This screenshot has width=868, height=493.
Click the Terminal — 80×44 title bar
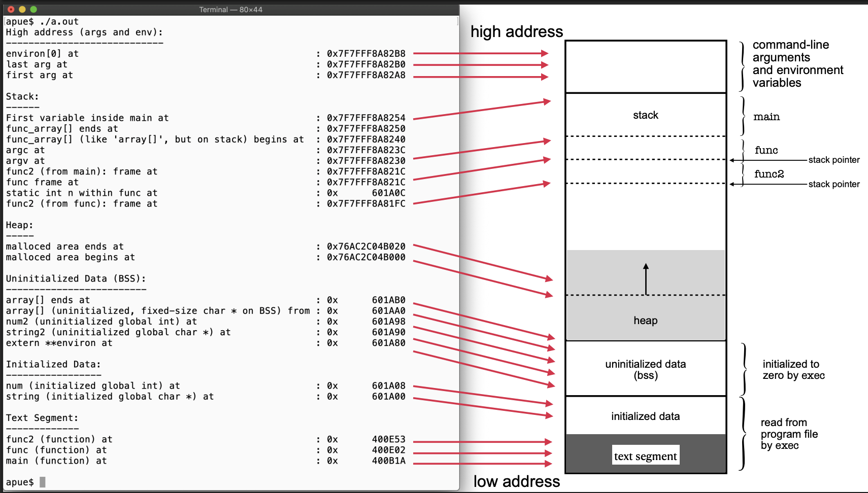tap(230, 10)
